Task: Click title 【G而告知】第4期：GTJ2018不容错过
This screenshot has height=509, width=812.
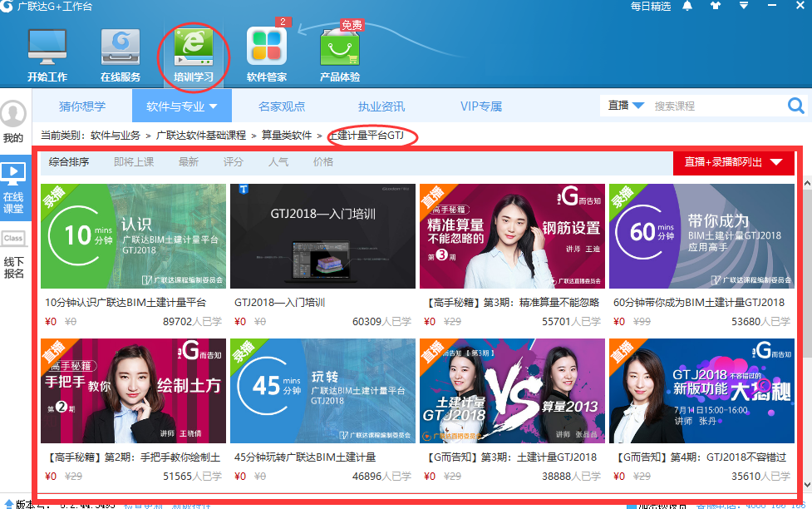Action: (700, 457)
